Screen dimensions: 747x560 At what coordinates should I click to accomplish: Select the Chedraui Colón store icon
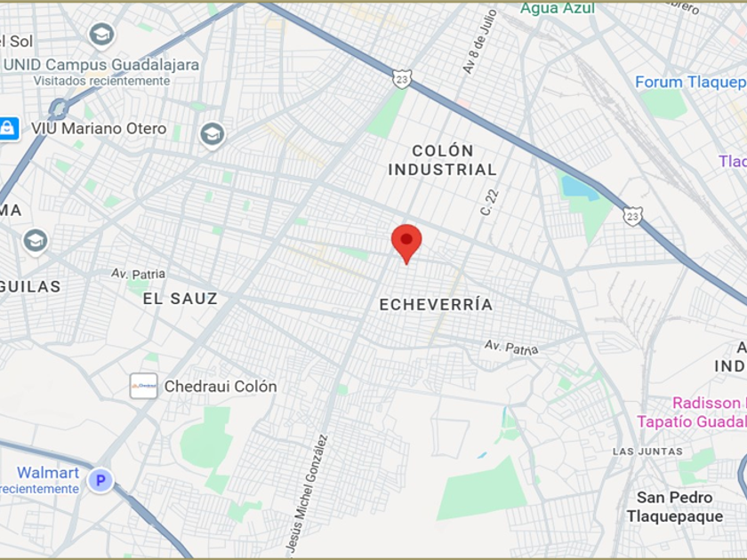(143, 386)
